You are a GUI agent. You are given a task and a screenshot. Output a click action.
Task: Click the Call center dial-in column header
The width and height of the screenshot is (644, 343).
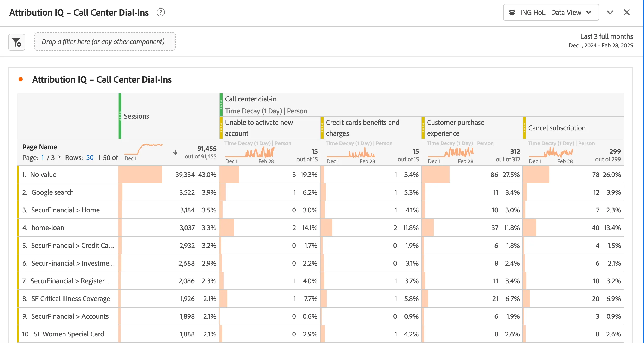(x=422, y=105)
